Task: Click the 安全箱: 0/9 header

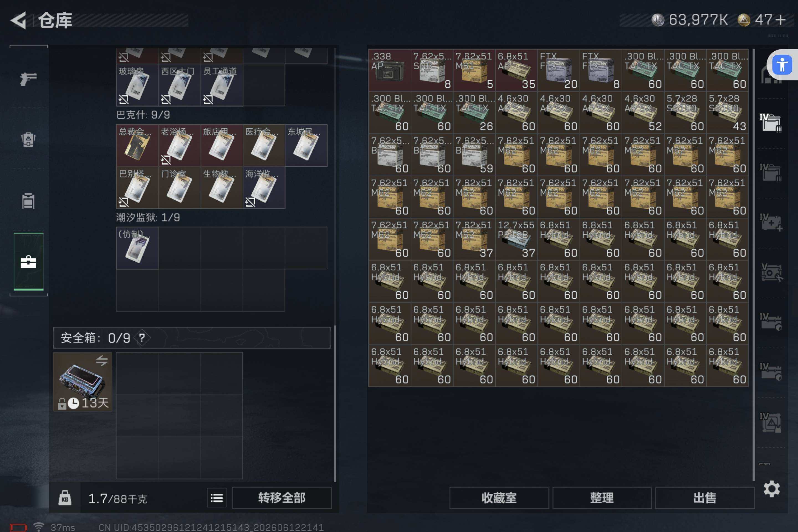Action: [x=192, y=337]
